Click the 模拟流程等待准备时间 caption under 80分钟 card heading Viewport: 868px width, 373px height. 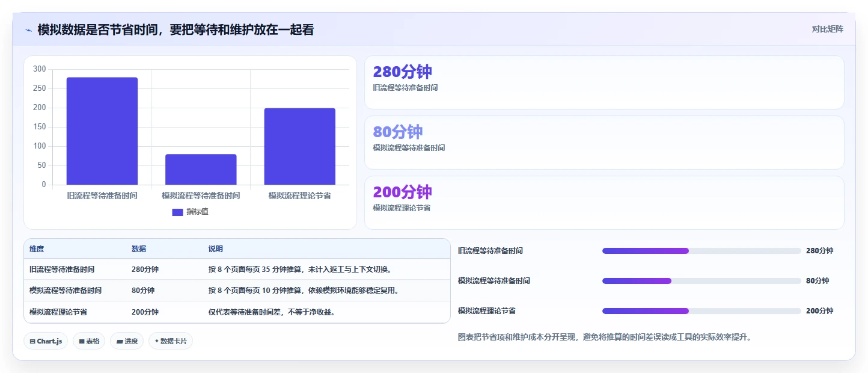point(409,148)
